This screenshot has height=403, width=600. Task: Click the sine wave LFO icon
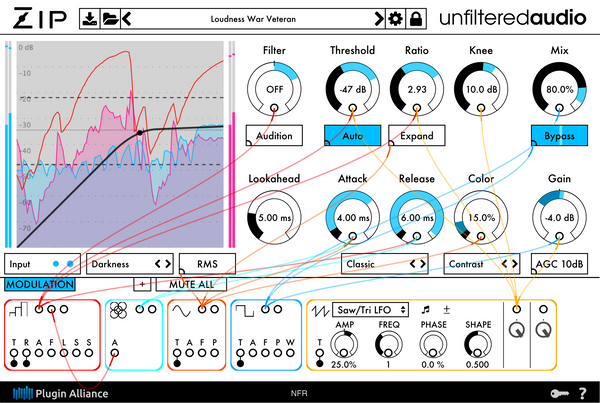181,310
